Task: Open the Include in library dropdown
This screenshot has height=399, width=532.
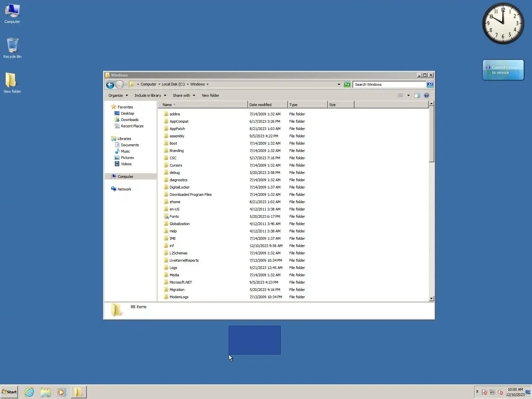Action: pyautogui.click(x=150, y=95)
